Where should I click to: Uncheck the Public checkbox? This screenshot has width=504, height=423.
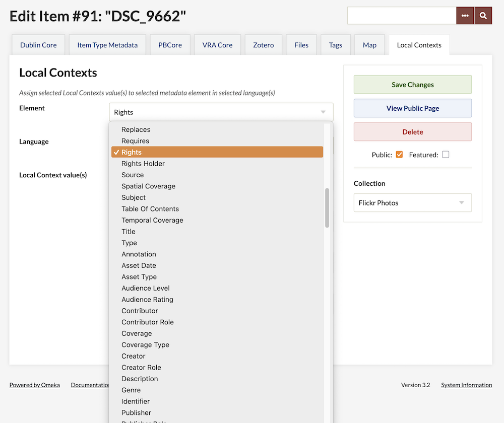[x=399, y=155]
